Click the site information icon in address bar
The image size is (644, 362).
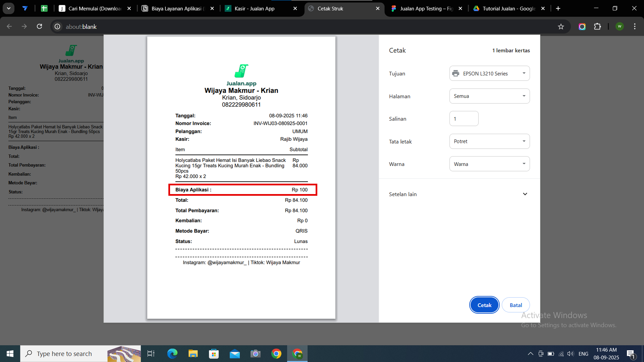(x=58, y=26)
